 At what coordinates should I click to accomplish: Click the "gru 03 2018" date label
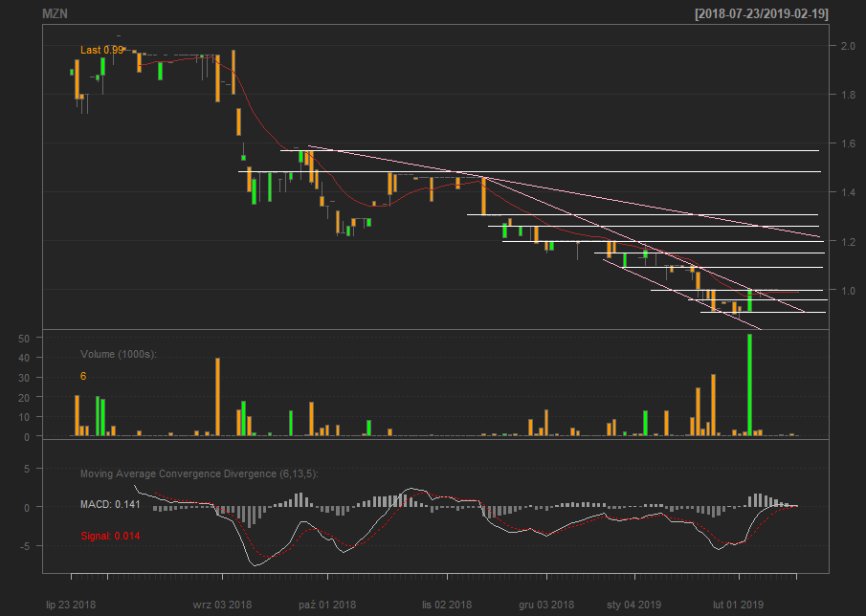click(546, 605)
